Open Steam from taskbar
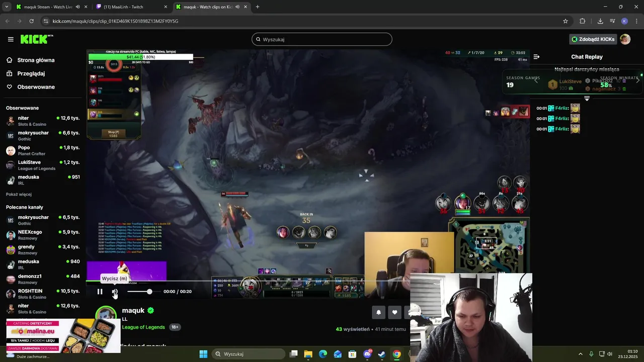Viewport: 644px width, 362px height. 382,354
